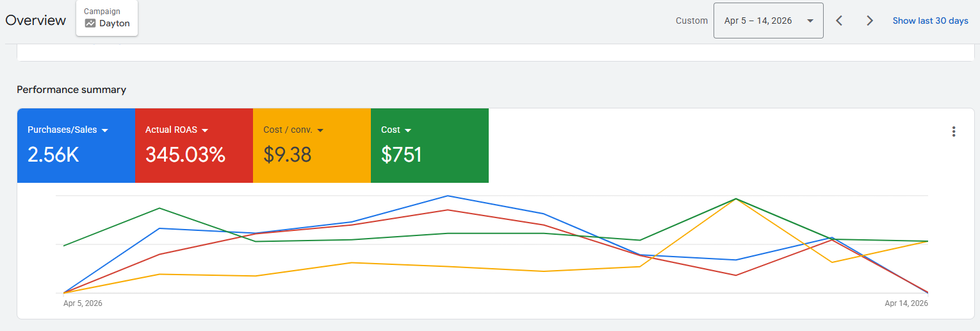This screenshot has height=331, width=980.
Task: Go to the next date period arrow
Action: coord(870,21)
